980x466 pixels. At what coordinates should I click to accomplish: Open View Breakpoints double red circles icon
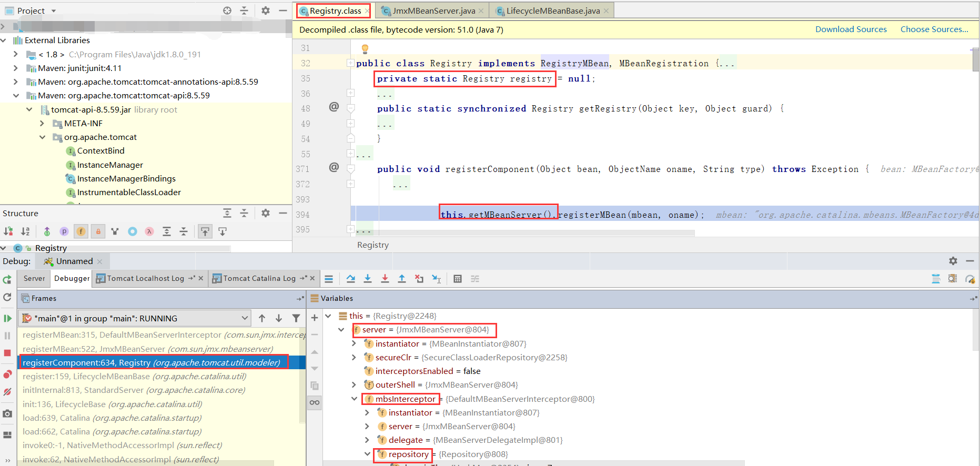click(7, 374)
